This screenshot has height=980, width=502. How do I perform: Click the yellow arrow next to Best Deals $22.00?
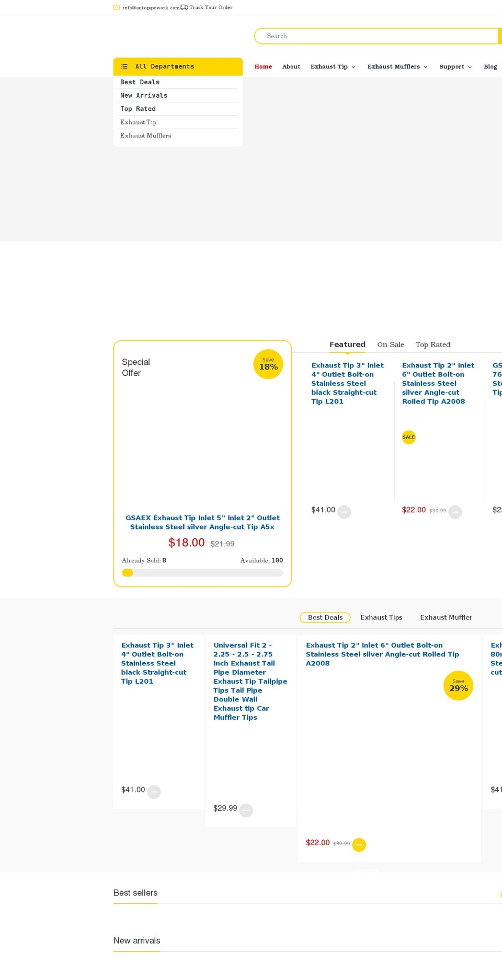pyautogui.click(x=359, y=845)
